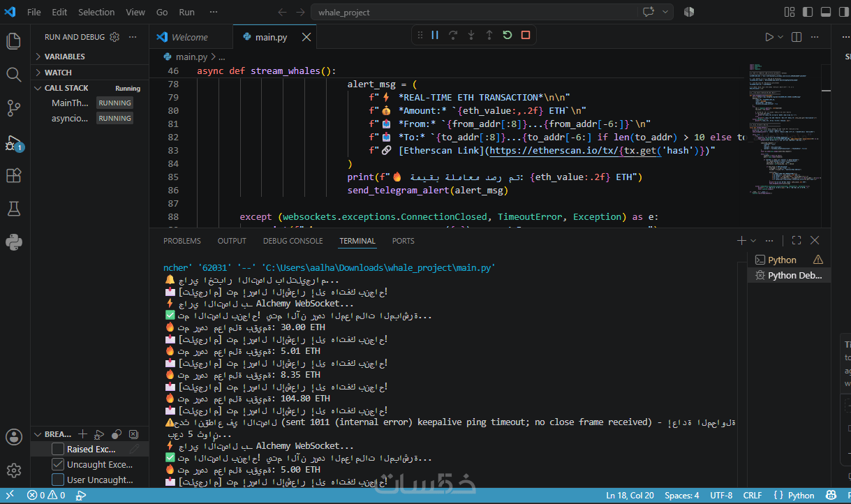Enable User Uncaught Exceptions checkbox
This screenshot has height=504, width=851.
tap(59, 480)
